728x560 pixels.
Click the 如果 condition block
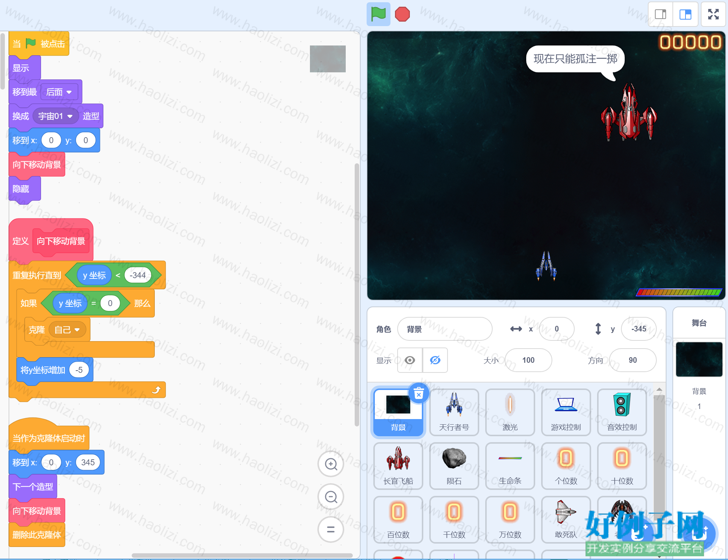pos(29,303)
